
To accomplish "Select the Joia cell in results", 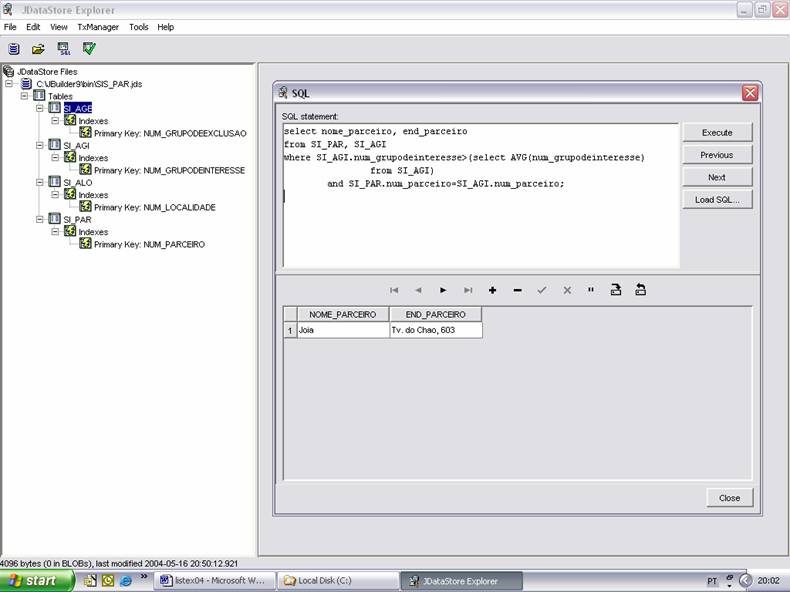I will click(343, 330).
